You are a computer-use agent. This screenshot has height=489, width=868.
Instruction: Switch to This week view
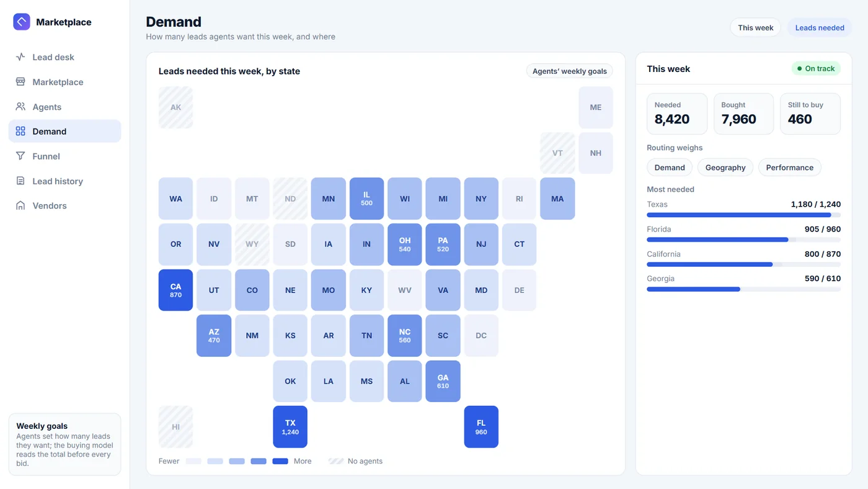point(755,27)
